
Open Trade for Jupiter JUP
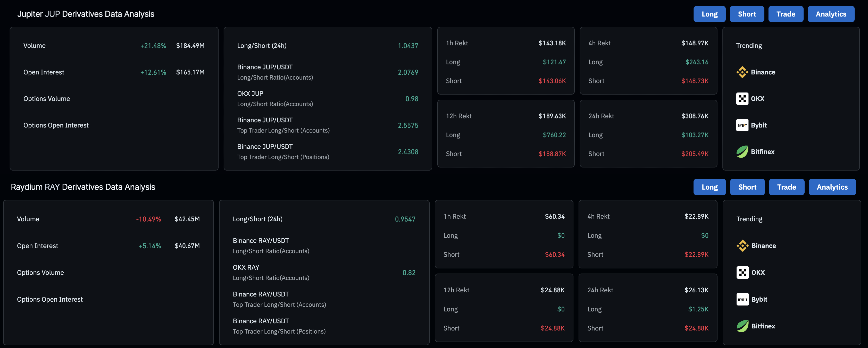(786, 14)
